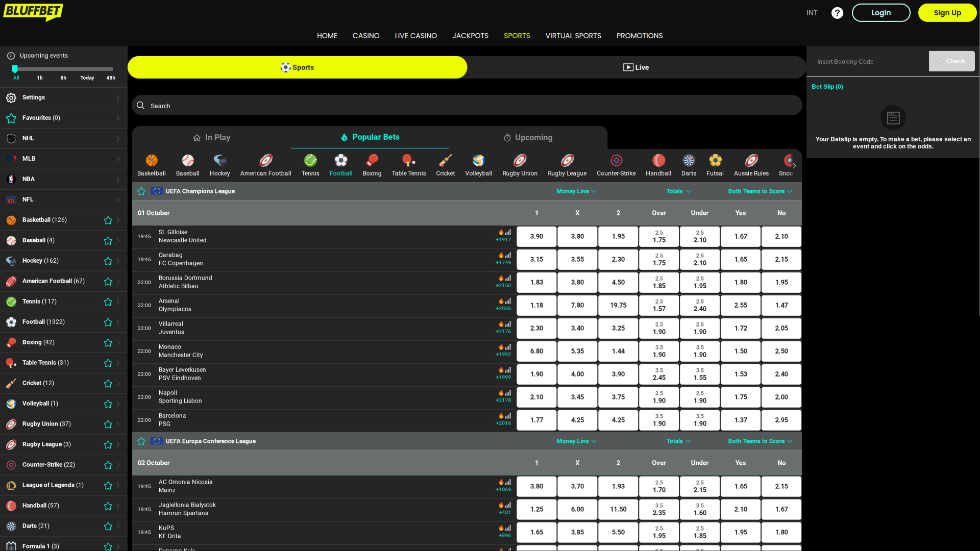Expand Both Teams to Score options
Screen dimensions: 980x551
(x=759, y=191)
